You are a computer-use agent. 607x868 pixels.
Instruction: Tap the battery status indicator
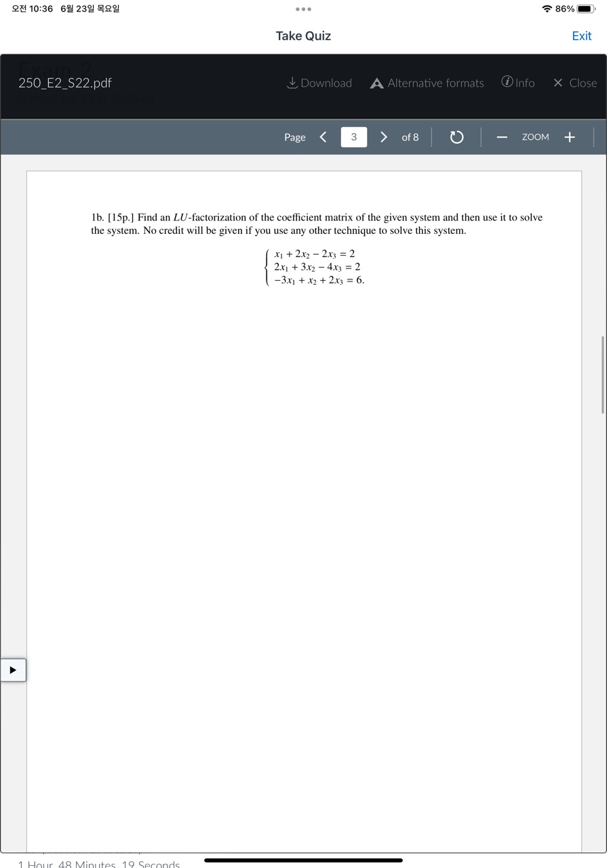click(x=586, y=9)
